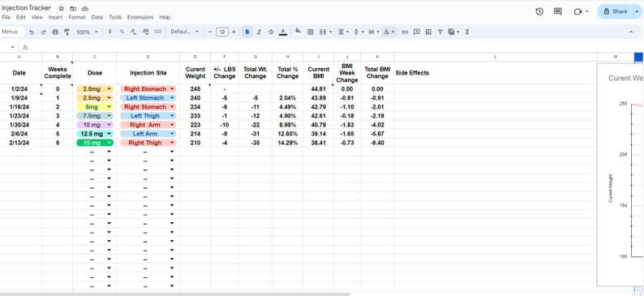644x296 pixels.
Task: Format selection as currency
Action: [109, 32]
